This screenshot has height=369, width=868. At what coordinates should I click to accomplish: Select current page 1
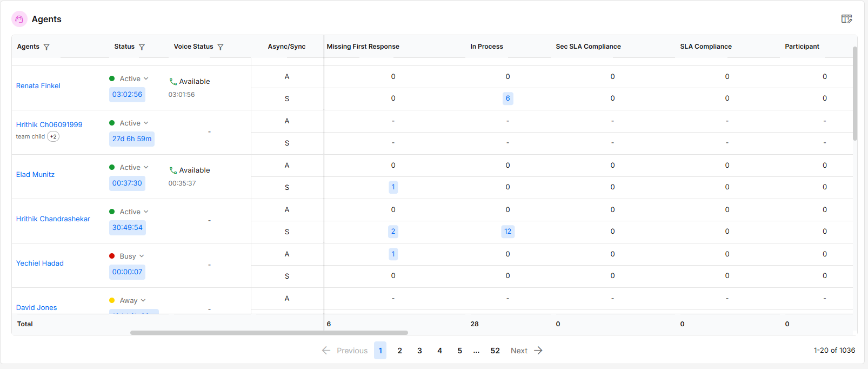click(x=380, y=351)
